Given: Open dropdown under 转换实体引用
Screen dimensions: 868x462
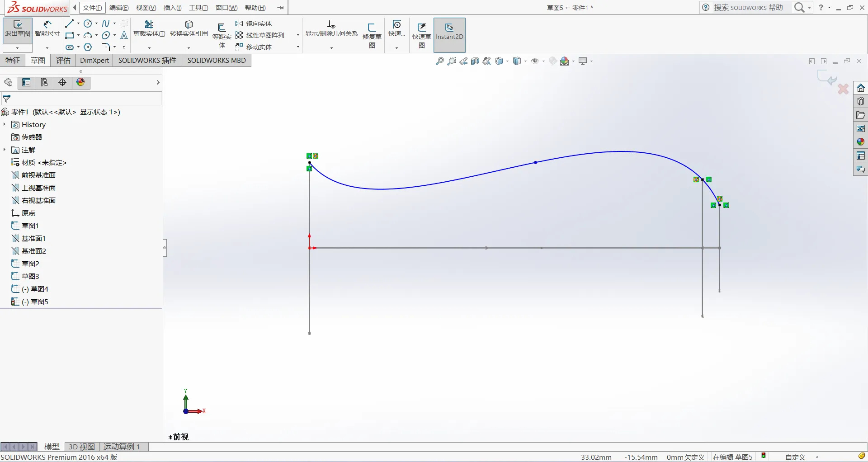Looking at the screenshot, I should click(189, 48).
